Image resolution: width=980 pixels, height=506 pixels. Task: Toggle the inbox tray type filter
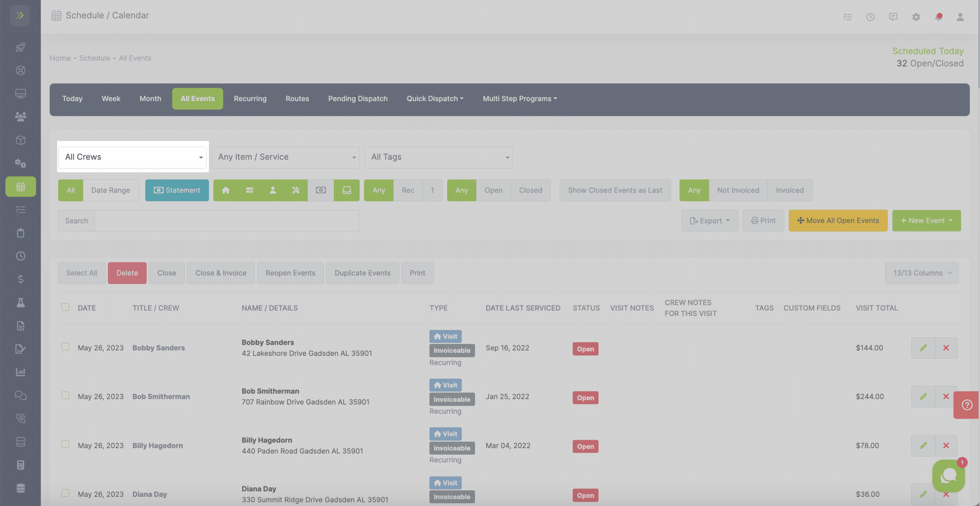(346, 190)
